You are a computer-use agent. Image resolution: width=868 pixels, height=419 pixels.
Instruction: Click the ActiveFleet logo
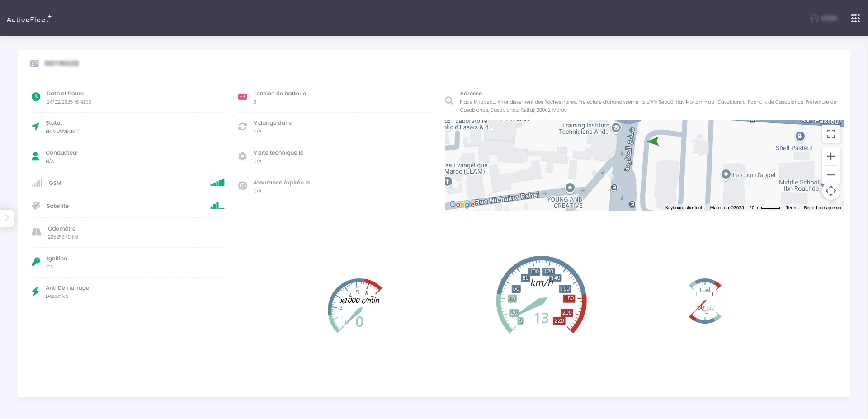pyautogui.click(x=29, y=19)
